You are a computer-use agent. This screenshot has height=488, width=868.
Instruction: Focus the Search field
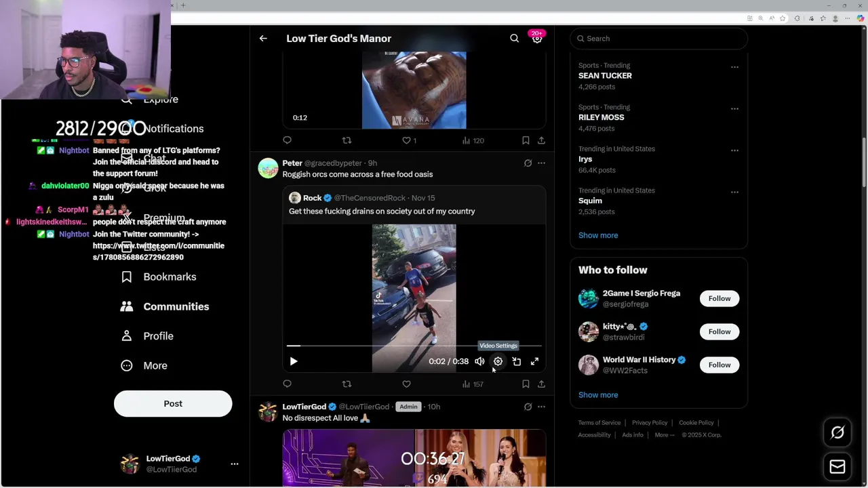[659, 39]
